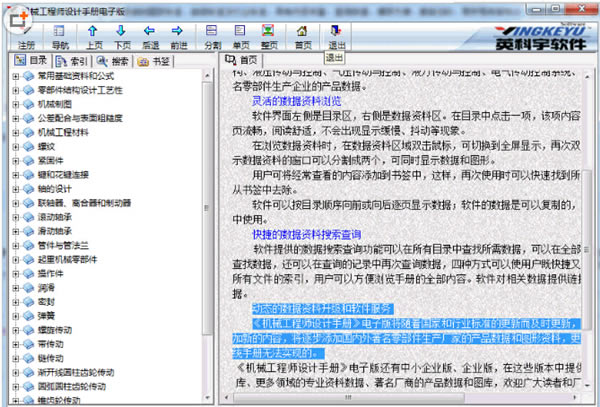Open the 首页 home page icon
The height and width of the screenshot is (407, 600).
[303, 35]
